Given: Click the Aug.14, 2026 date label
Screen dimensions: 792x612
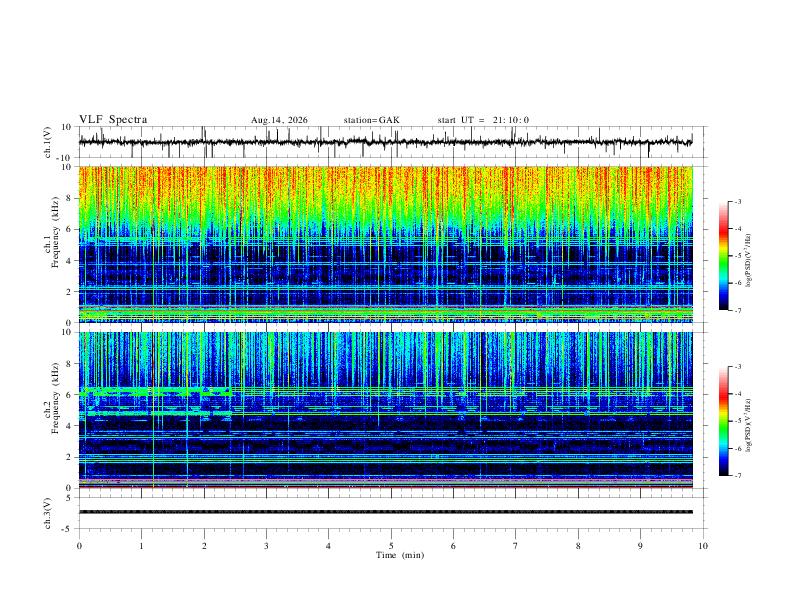Looking at the screenshot, I should 279,120.
